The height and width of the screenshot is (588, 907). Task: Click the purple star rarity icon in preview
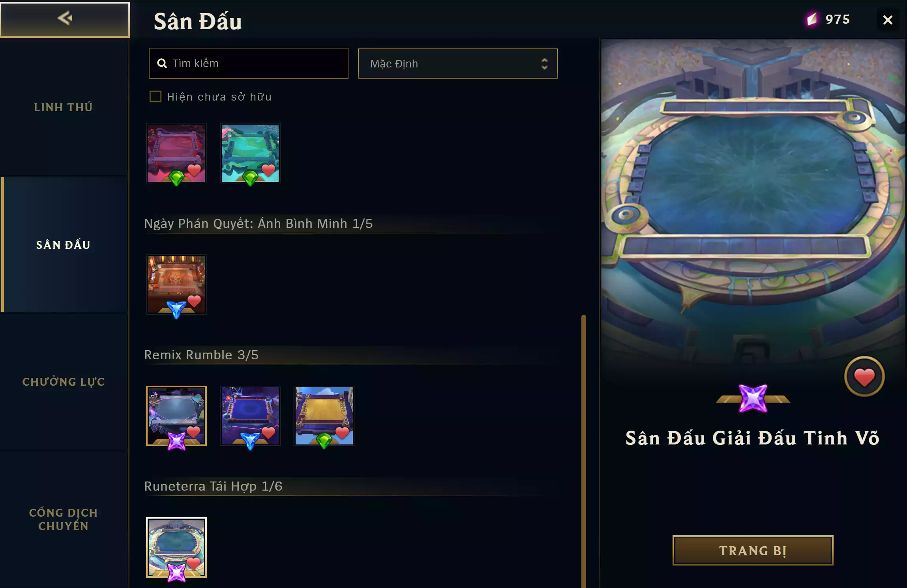[x=753, y=398]
